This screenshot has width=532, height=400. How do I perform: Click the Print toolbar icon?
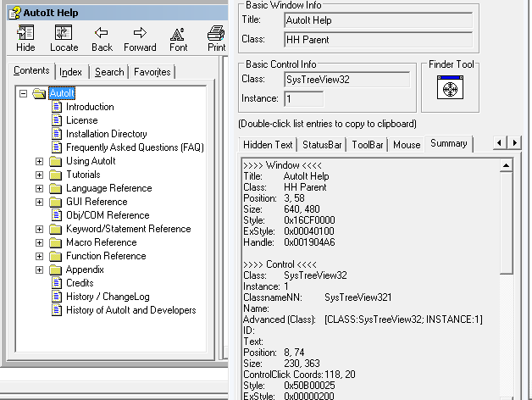(216, 33)
